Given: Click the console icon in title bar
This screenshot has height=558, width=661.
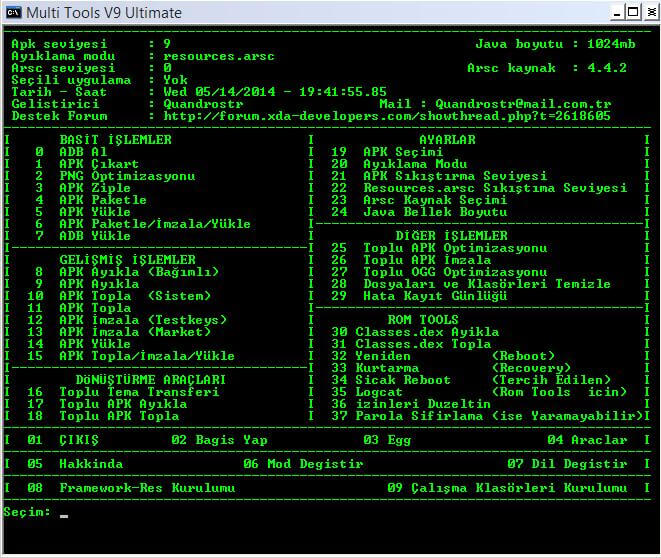Looking at the screenshot, I should (x=12, y=12).
